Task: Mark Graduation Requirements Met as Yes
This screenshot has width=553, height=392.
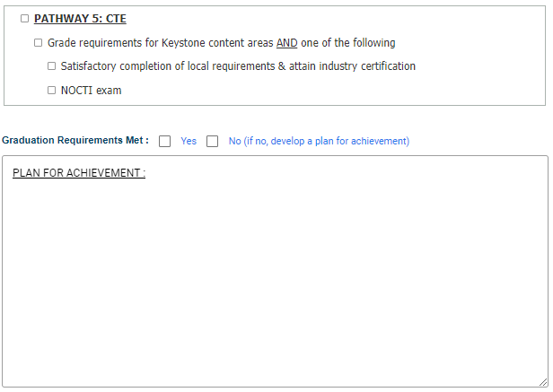Action: pyautogui.click(x=165, y=141)
